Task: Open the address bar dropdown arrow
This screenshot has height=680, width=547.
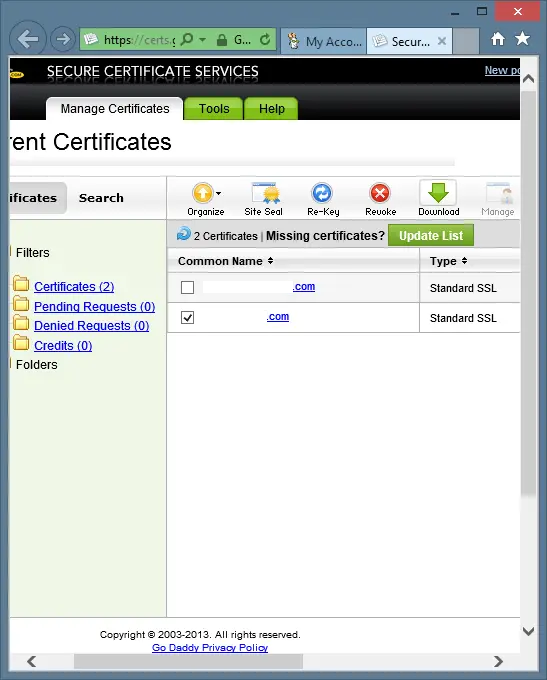Action: (202, 39)
